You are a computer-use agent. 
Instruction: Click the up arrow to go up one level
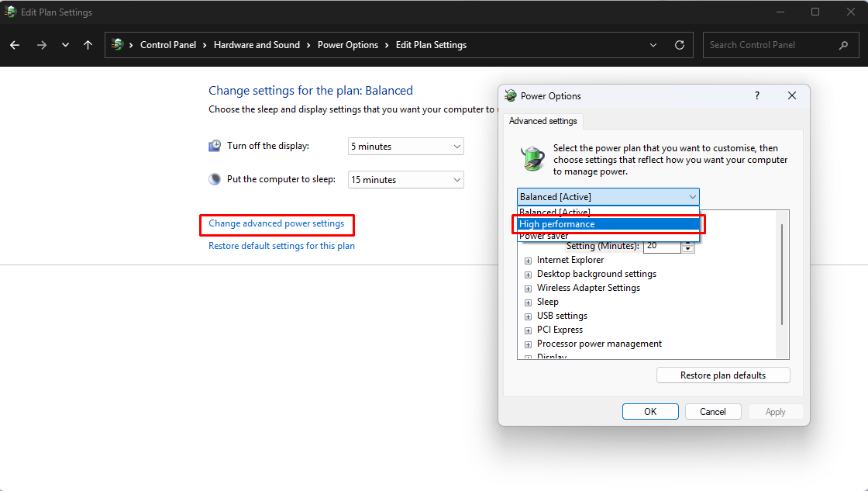[x=88, y=45]
